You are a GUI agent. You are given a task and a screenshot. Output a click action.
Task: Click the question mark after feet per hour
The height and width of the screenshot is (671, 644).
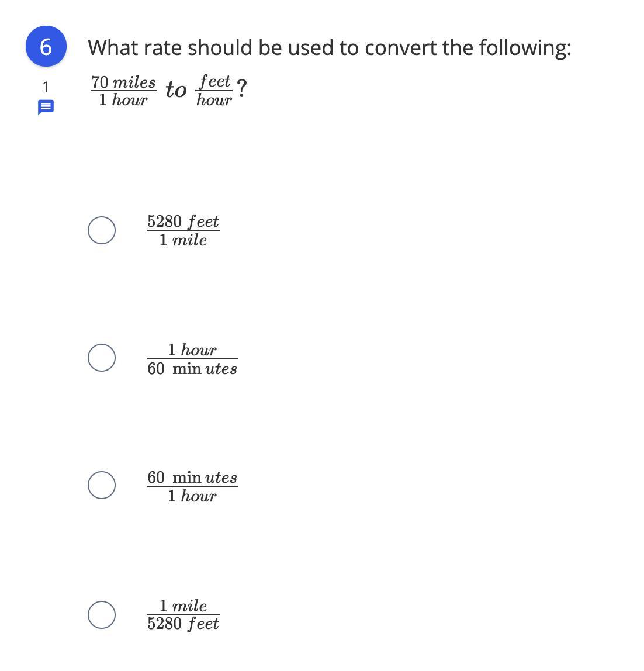[x=242, y=89]
